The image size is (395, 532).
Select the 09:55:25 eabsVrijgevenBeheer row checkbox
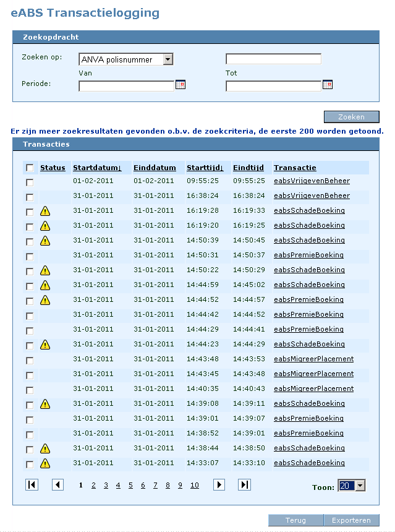pos(30,182)
